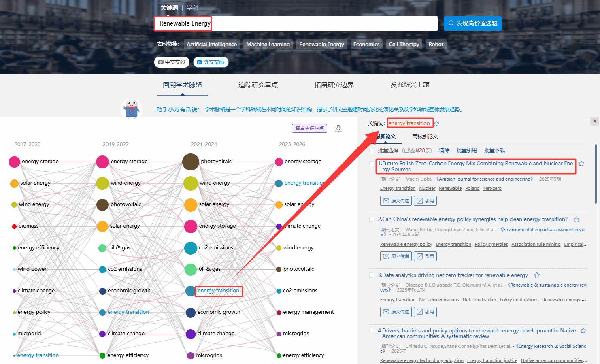600x364 pixels.
Task: Click the download chart icon
Action: (338, 128)
